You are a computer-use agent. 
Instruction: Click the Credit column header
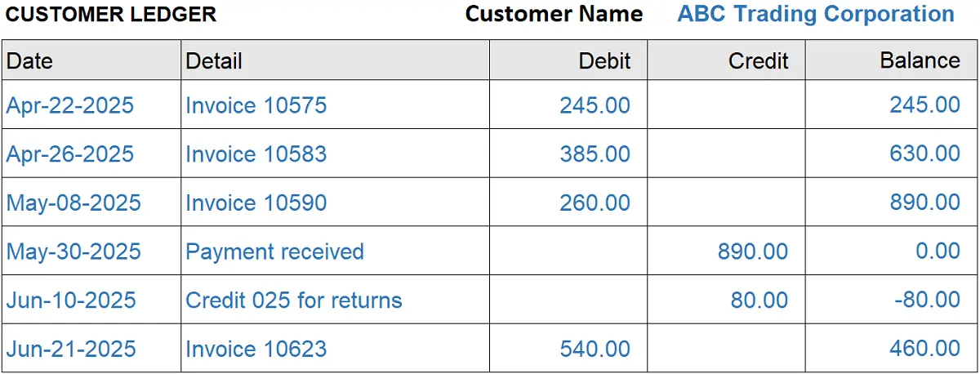[758, 60]
